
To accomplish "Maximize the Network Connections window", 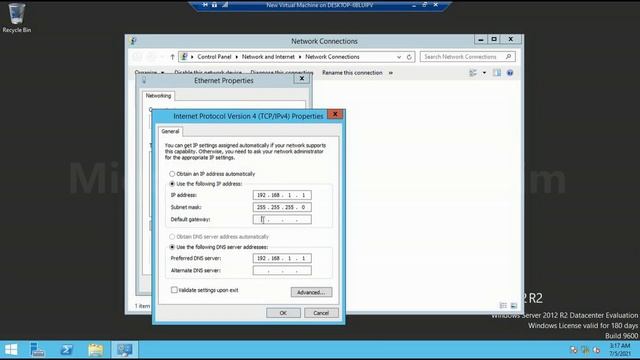I will (x=494, y=39).
